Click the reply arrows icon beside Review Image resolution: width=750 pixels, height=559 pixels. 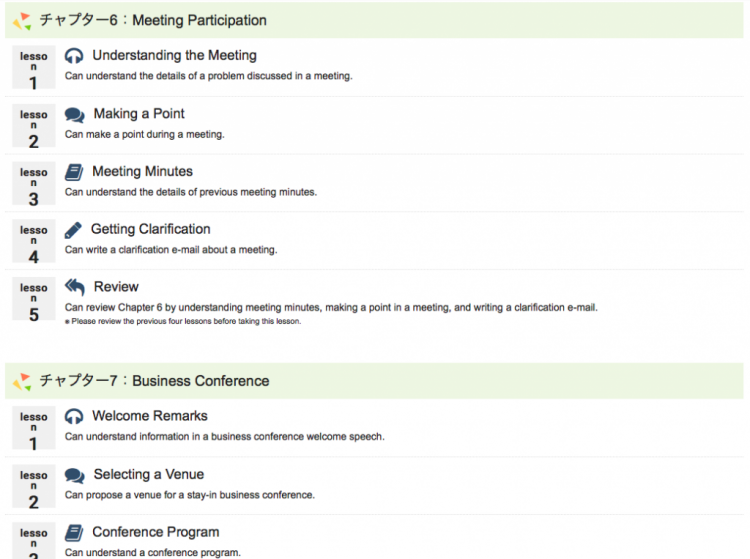(75, 287)
